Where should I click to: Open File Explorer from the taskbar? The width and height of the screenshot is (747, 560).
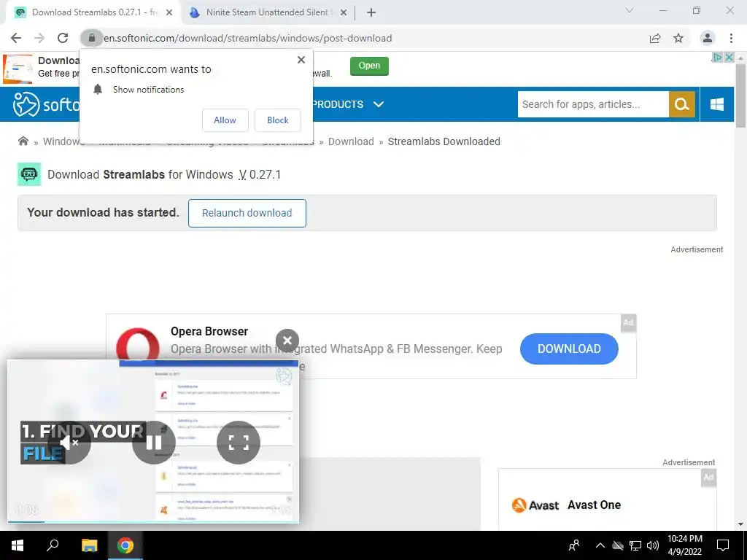click(x=89, y=545)
